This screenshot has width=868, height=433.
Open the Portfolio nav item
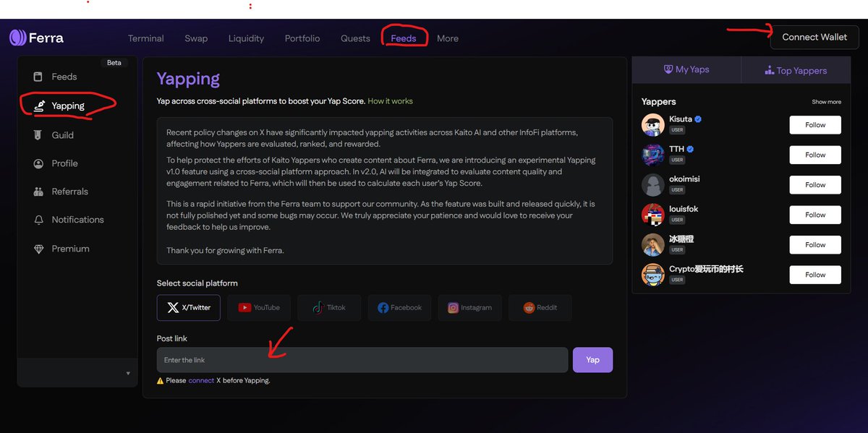pos(302,38)
